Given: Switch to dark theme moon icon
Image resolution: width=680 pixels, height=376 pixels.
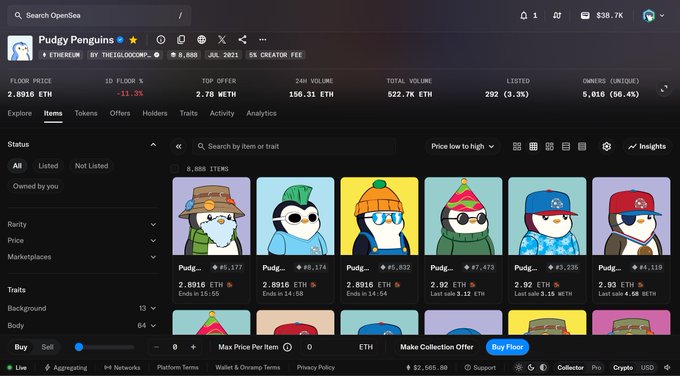Looking at the screenshot, I should [x=531, y=367].
